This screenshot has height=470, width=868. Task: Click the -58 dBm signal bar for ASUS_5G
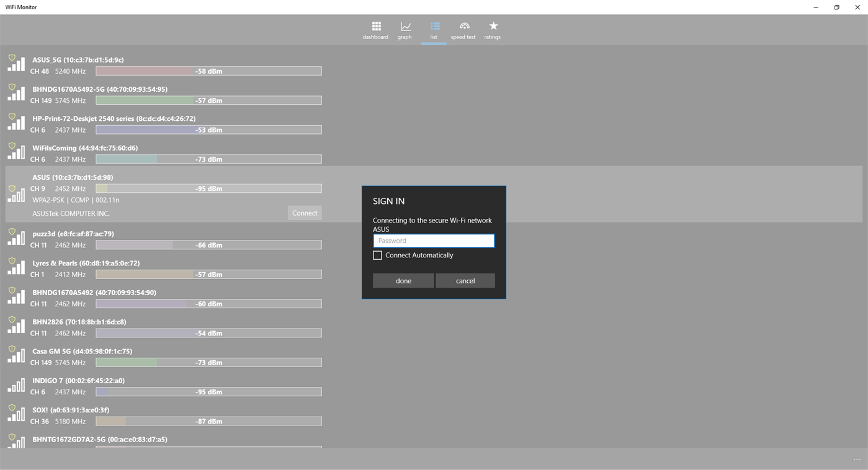click(x=208, y=71)
